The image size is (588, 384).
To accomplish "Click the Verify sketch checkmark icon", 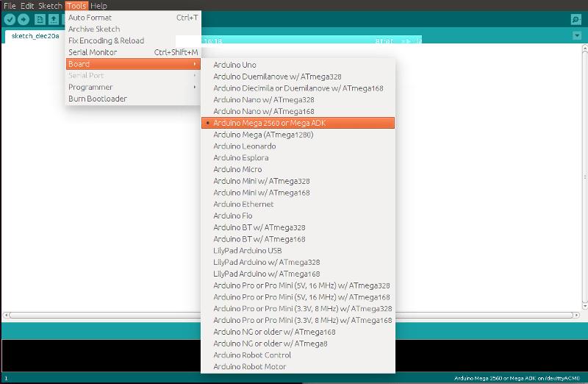I will coord(10,19).
